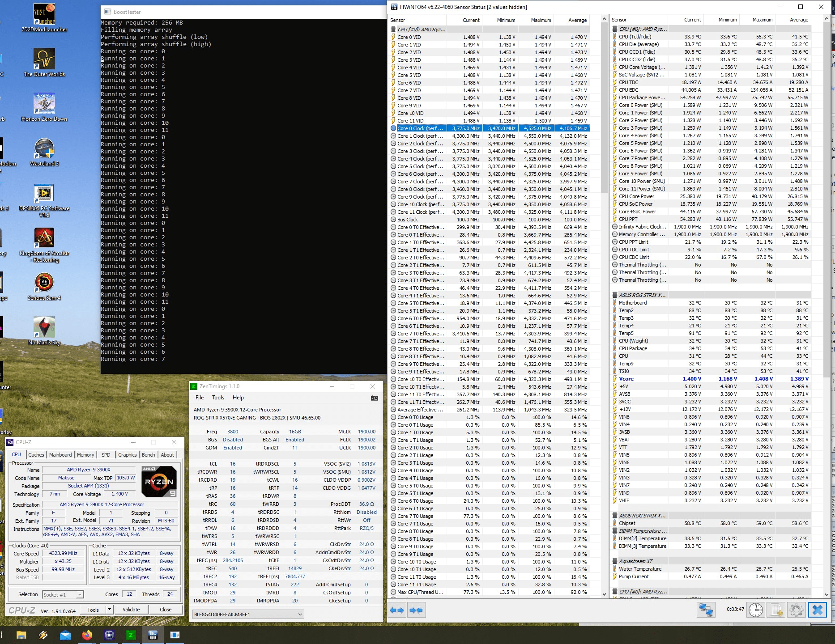Select the CPU-Z Mainboard tab
835x644 pixels.
pos(60,455)
